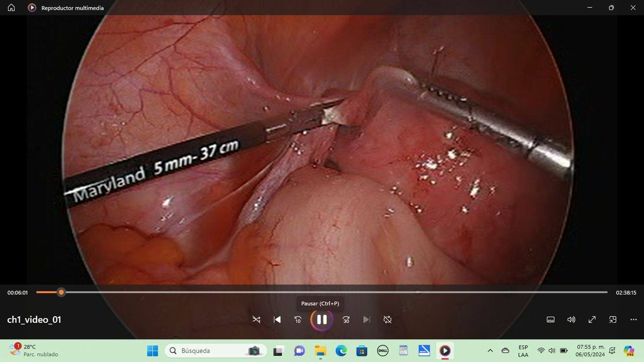Open the Windows Start menu
Viewport: 644px width, 362px height.
(x=152, y=350)
